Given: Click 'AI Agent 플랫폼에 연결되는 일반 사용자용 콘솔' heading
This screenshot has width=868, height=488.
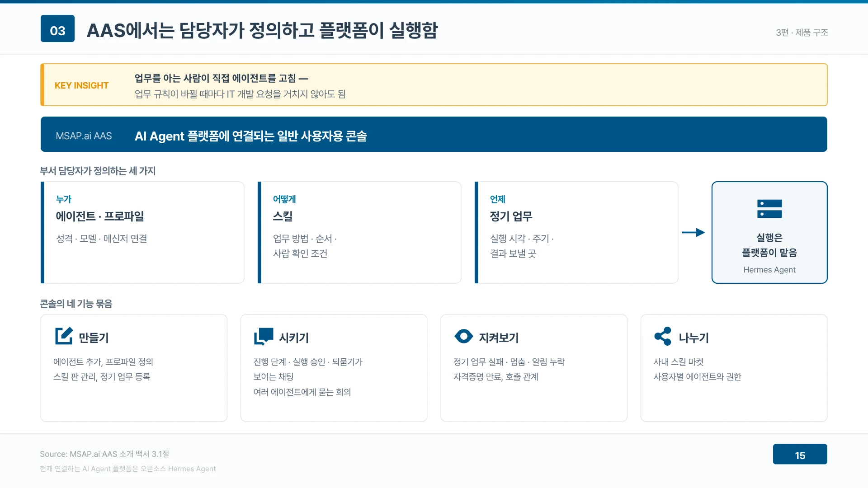Looking at the screenshot, I should (x=251, y=136).
